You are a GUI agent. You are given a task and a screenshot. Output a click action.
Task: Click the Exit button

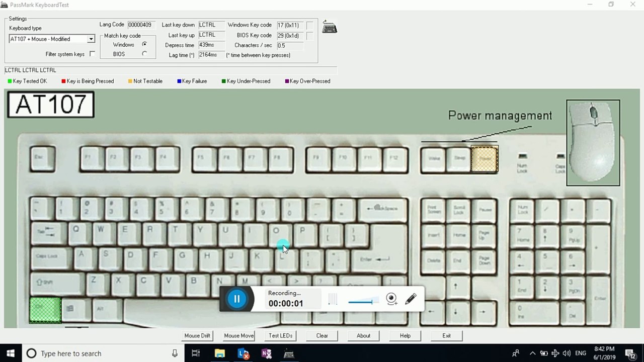[447, 335]
